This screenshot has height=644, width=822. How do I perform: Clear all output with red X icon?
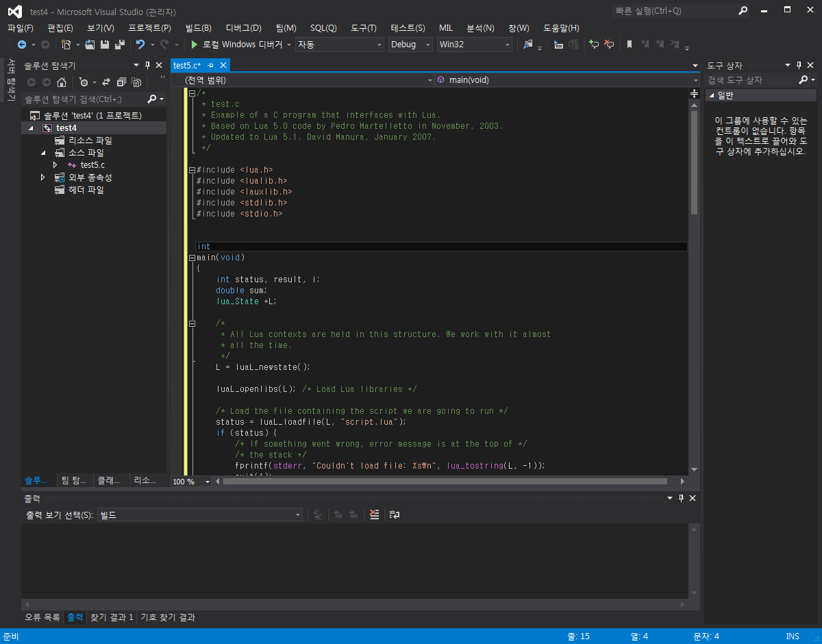[x=374, y=515]
